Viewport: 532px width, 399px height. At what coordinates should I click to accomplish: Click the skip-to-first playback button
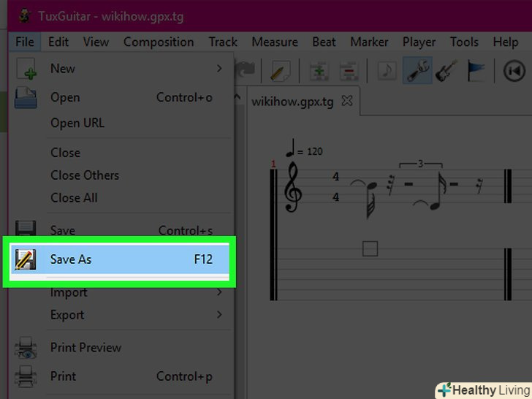point(514,71)
